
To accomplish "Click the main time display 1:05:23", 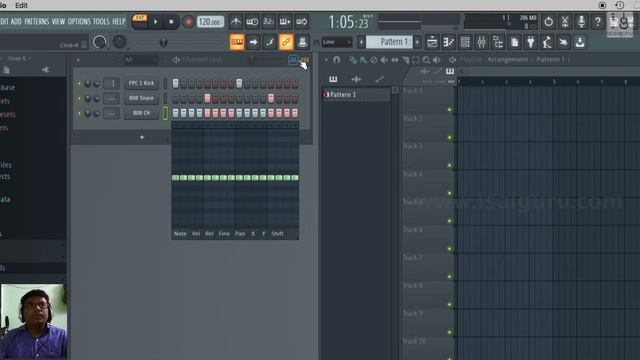I will pyautogui.click(x=349, y=22).
